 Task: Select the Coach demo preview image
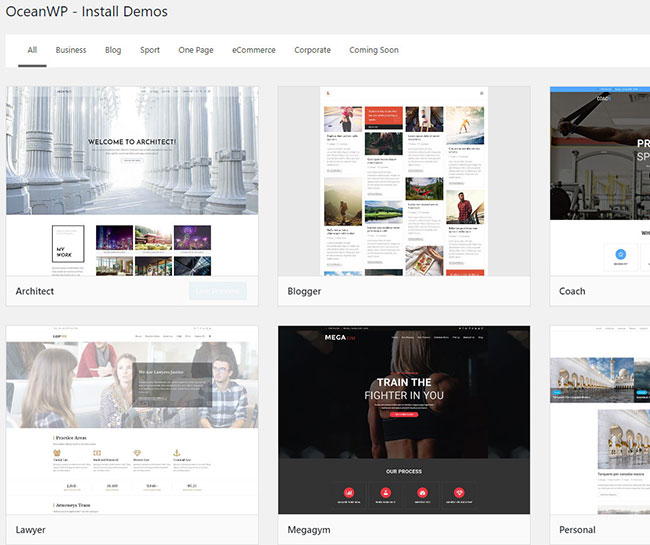pyautogui.click(x=600, y=180)
